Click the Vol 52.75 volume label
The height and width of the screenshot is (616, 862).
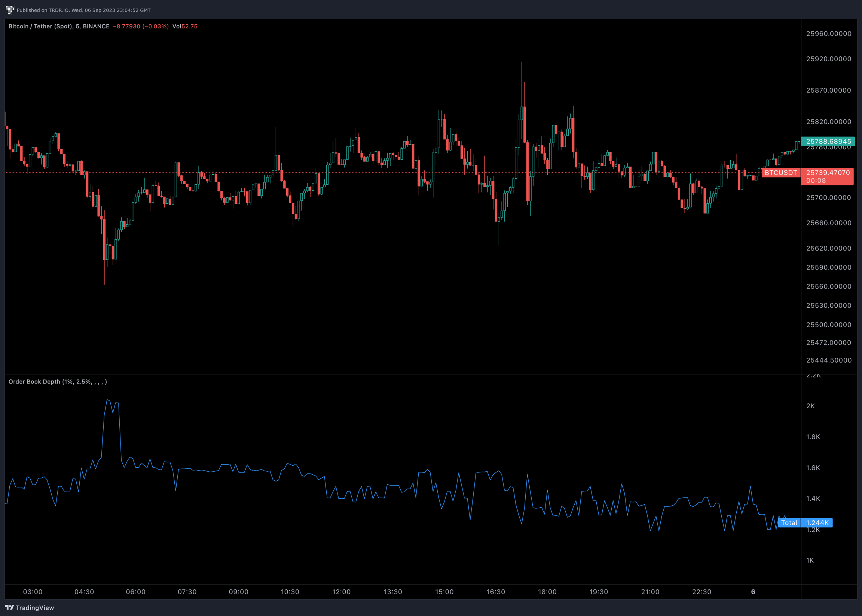[x=185, y=26]
